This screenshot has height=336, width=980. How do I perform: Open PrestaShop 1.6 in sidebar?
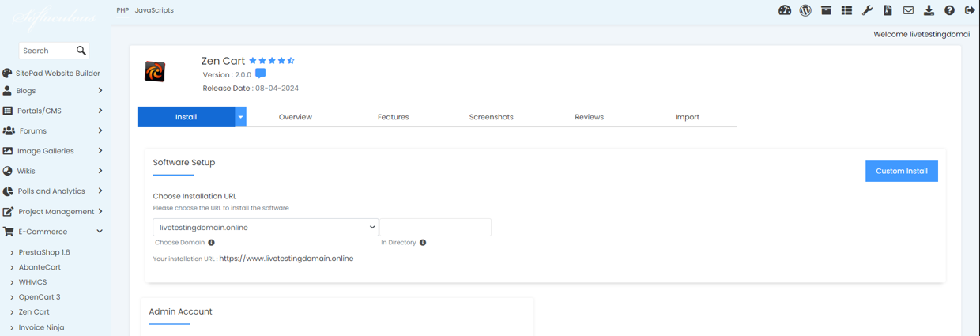tap(44, 252)
